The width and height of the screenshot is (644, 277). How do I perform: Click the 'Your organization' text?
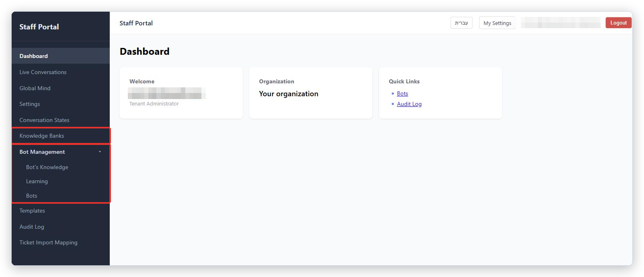[289, 94]
